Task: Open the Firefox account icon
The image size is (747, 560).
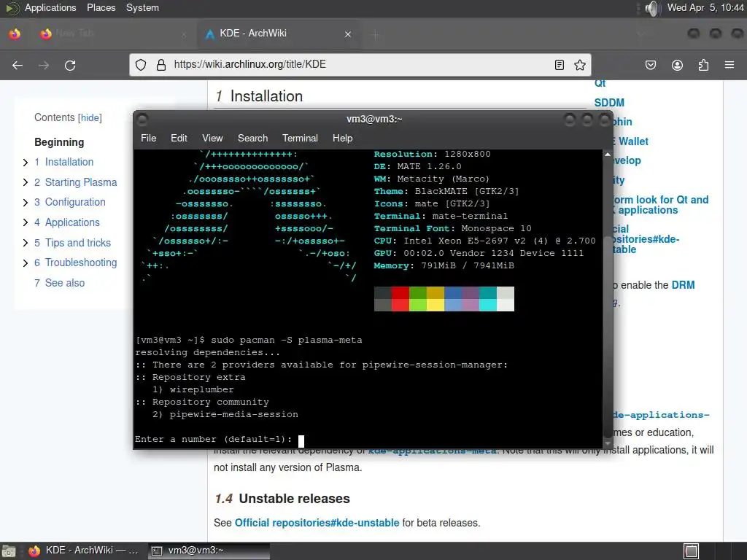Action: click(677, 65)
